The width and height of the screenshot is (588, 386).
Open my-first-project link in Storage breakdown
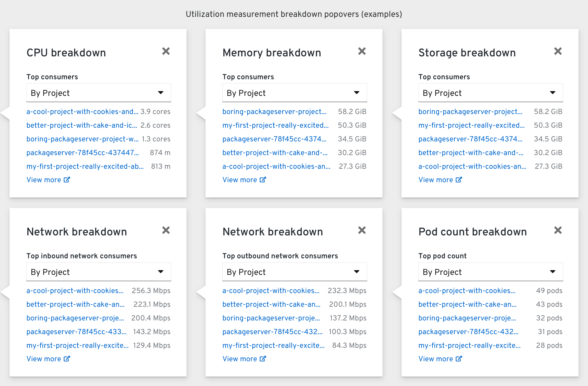pyautogui.click(x=472, y=125)
